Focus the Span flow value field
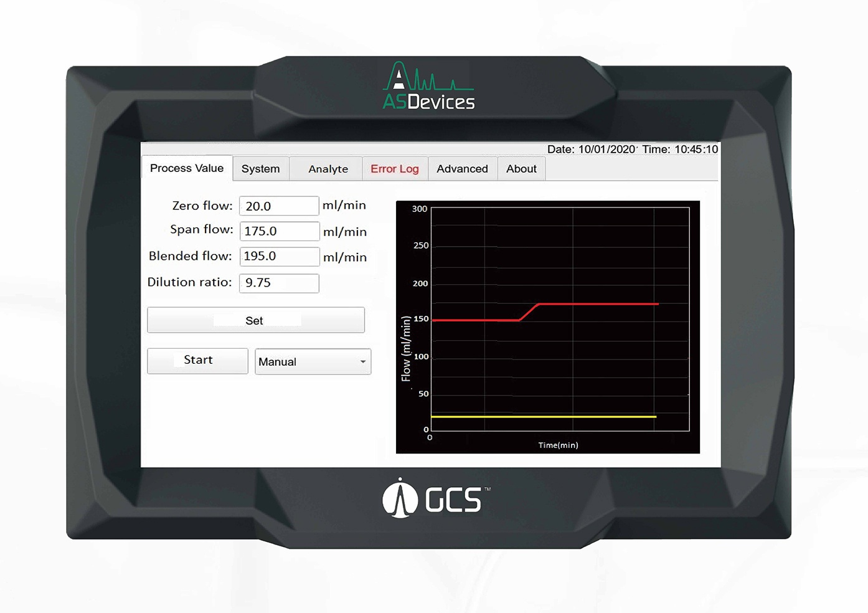The width and height of the screenshot is (868, 613). (x=279, y=231)
